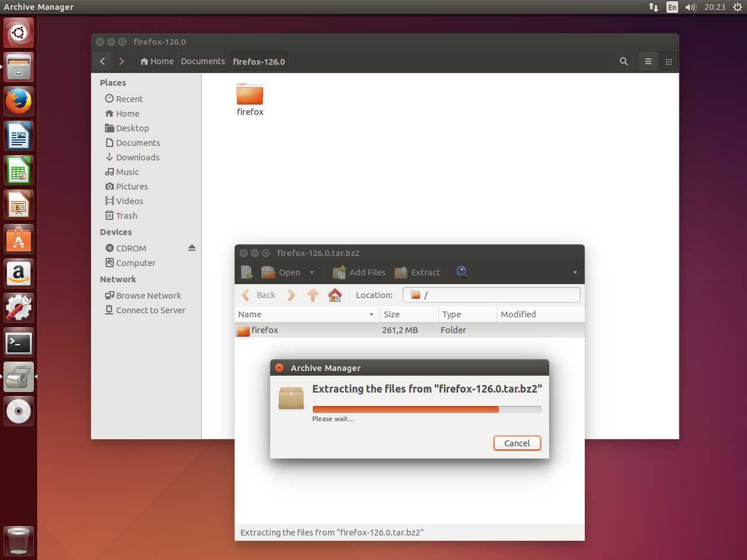Expand the Archive Manager toolbar overflow arrow
This screenshot has width=747, height=560.
tap(575, 272)
